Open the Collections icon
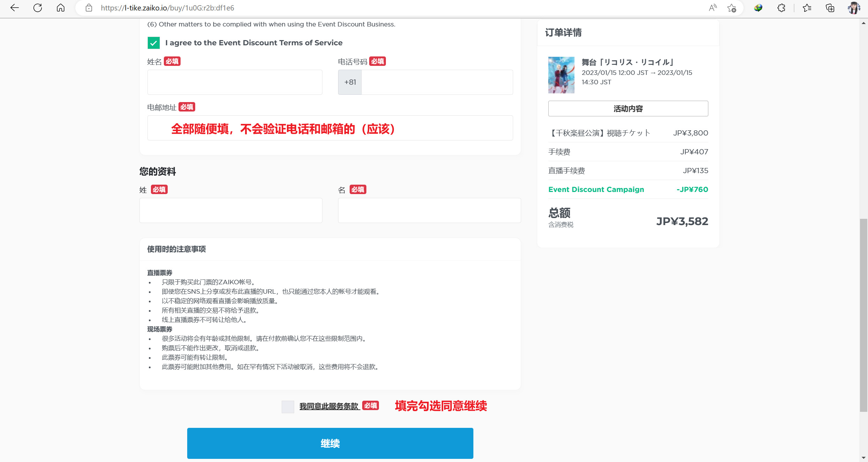Viewport: 868px width, 462px height. tap(830, 8)
